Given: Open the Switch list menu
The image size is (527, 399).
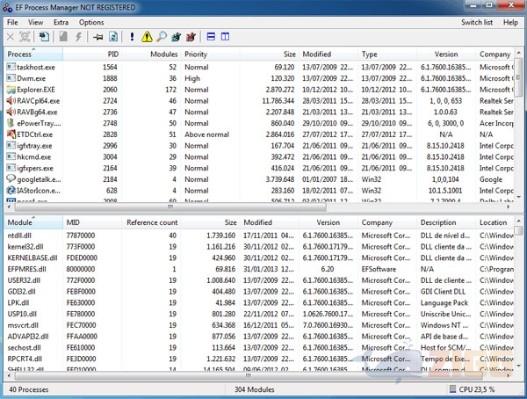Looking at the screenshot, I should coord(477,23).
